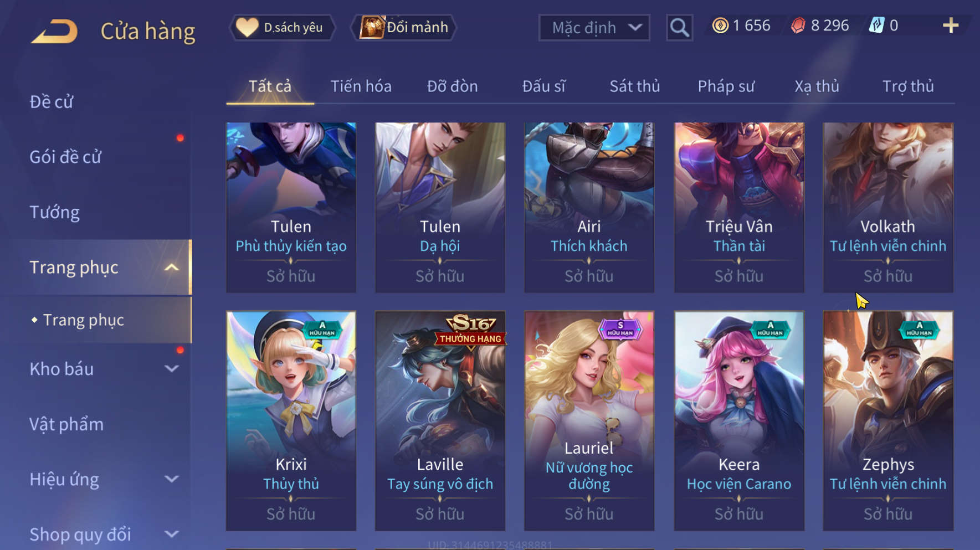
Task: Open Gói đề cử in sidebar
Action: point(65,157)
